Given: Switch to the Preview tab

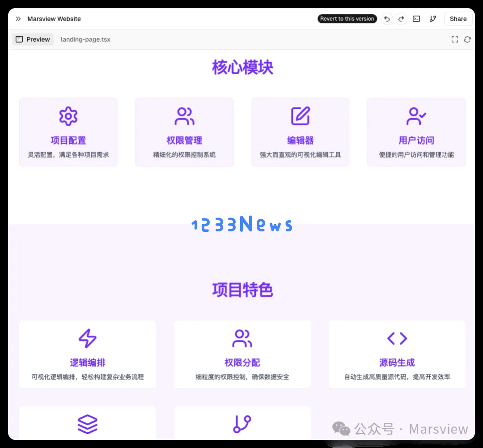Looking at the screenshot, I should pos(33,39).
